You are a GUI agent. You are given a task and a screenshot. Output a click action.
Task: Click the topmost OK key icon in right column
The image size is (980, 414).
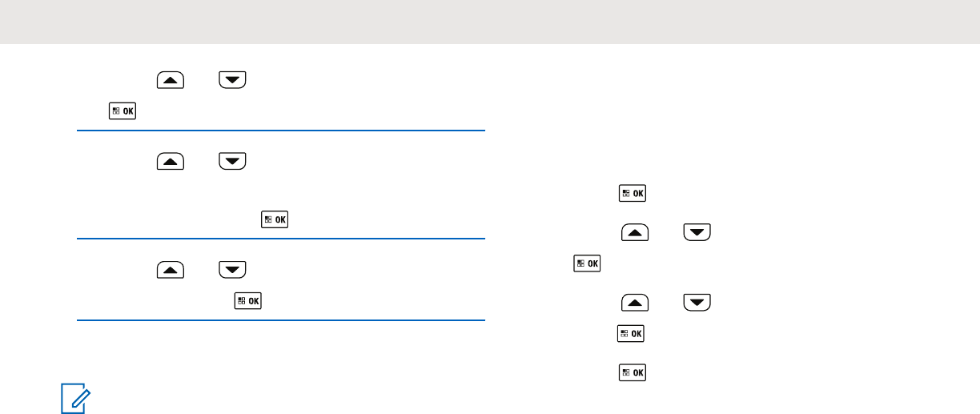pos(633,193)
